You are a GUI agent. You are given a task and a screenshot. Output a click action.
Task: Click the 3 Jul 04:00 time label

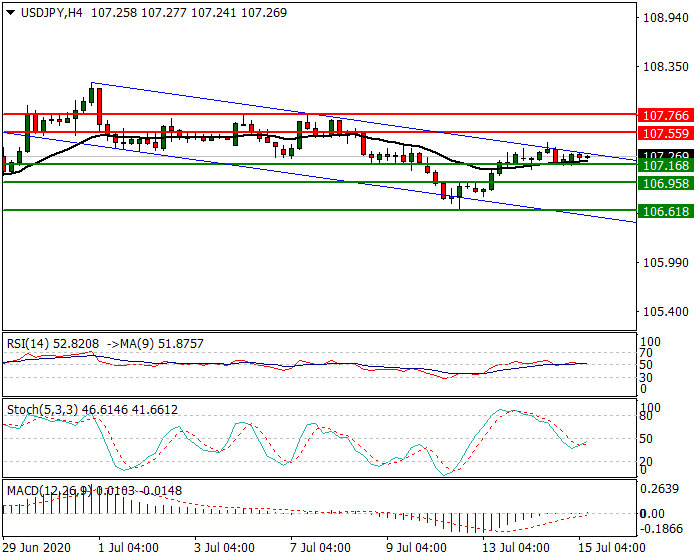coord(224,548)
